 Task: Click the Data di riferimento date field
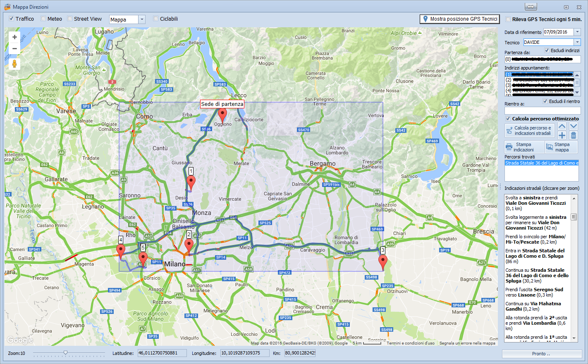(x=558, y=32)
